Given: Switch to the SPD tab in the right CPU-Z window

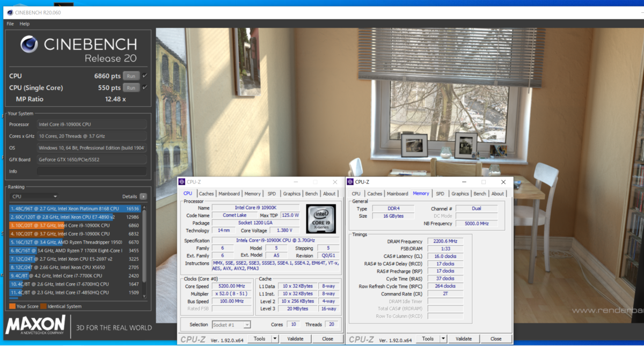Looking at the screenshot, I should 440,194.
